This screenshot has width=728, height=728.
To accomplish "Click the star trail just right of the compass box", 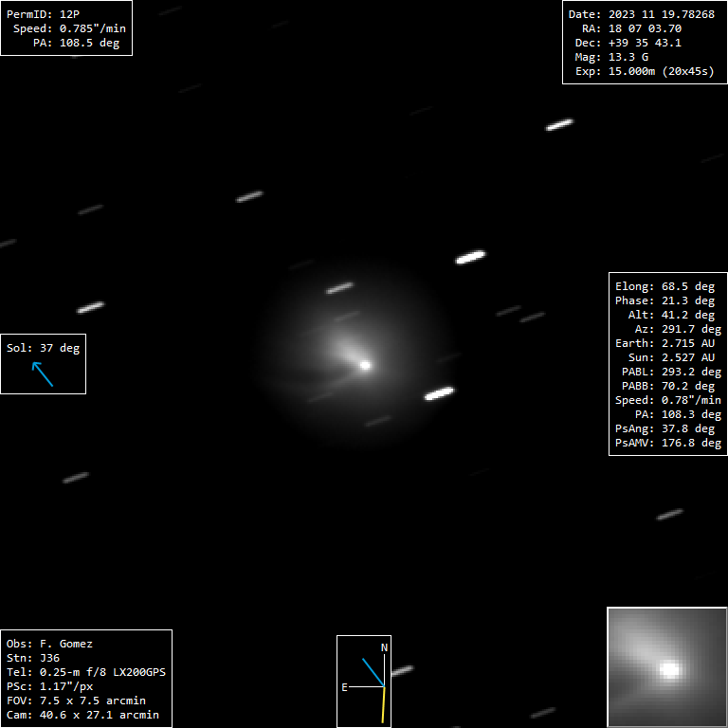I will 402,670.
